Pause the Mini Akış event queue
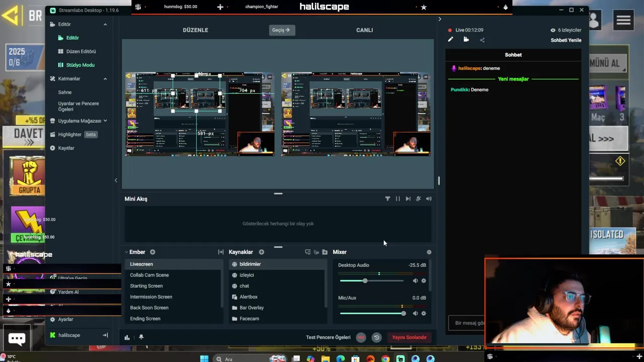Image resolution: width=644 pixels, height=362 pixels. click(x=397, y=199)
